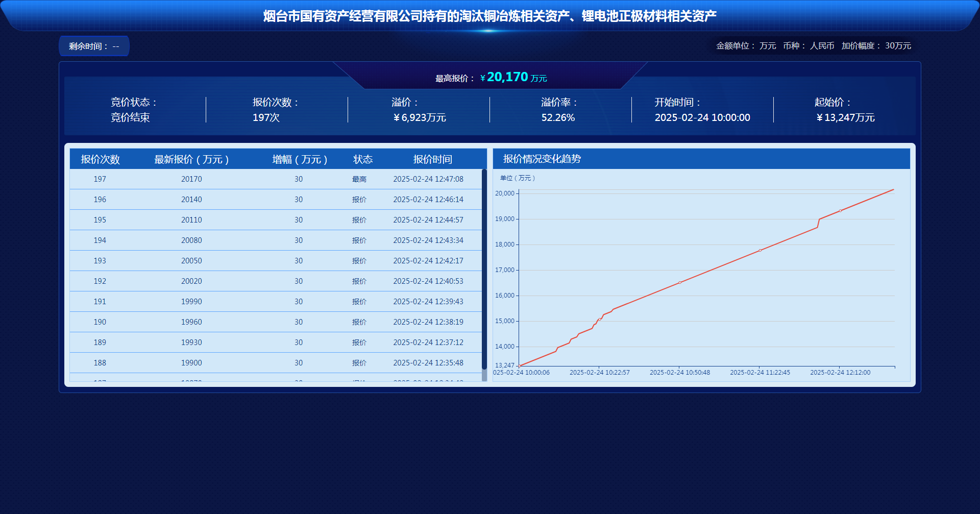Image resolution: width=980 pixels, height=514 pixels.
Task: Click the 起始价 13,247万元 value
Action: [845, 118]
